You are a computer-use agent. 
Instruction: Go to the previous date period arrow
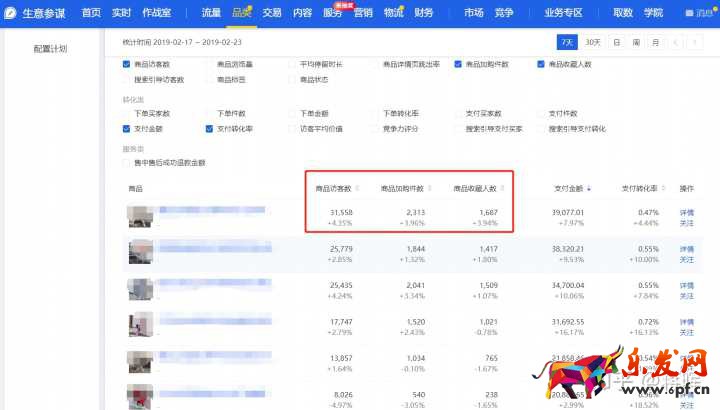tap(678, 42)
